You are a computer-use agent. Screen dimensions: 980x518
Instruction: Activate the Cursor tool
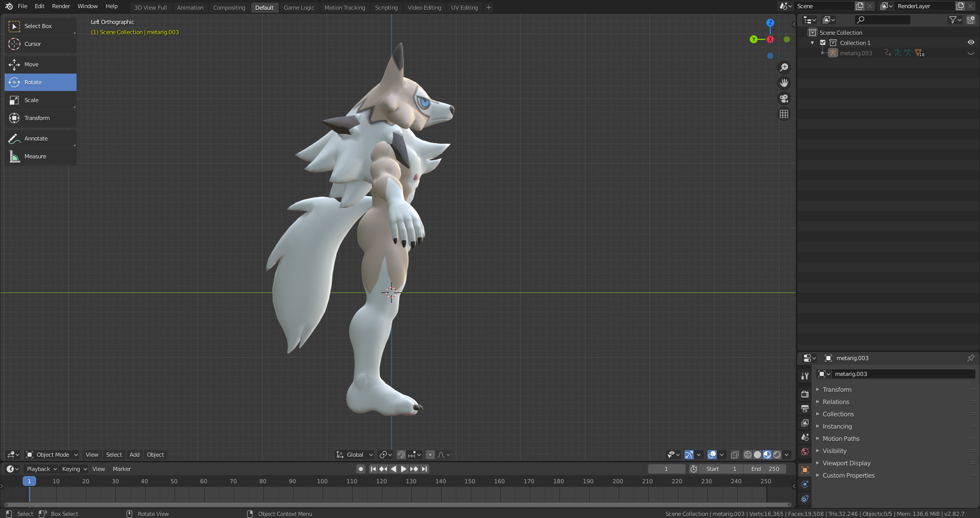[x=40, y=44]
